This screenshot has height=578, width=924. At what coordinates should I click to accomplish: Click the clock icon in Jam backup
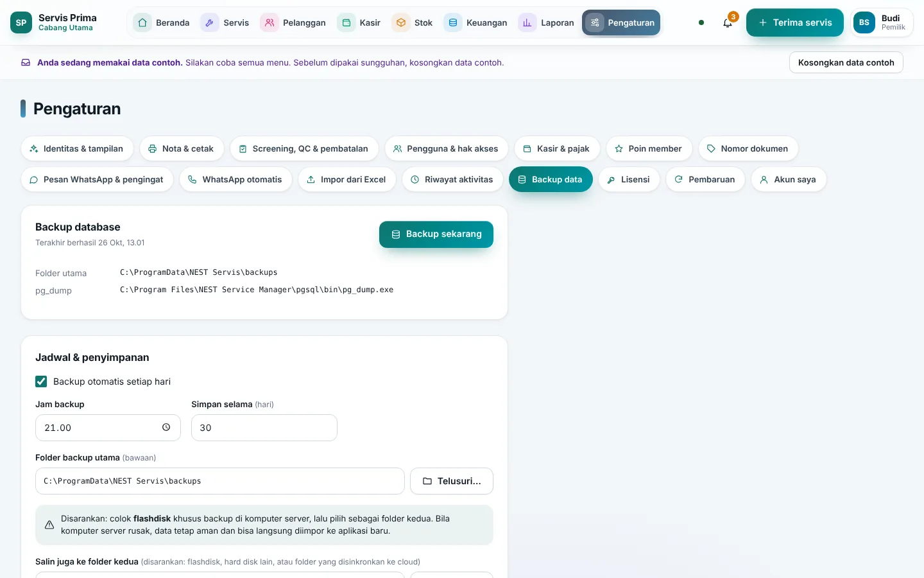(166, 427)
